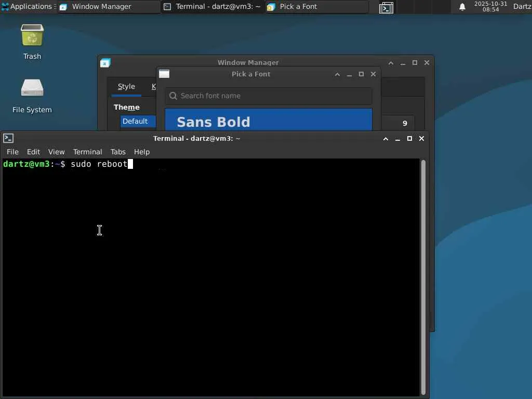Roll up the Window Manager window
532x399 pixels.
pyautogui.click(x=391, y=63)
